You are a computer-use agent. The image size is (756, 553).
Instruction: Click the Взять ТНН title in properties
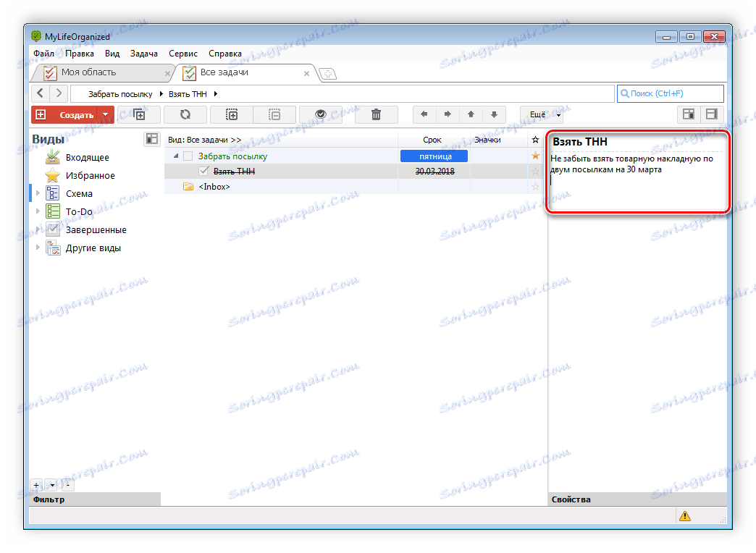click(x=580, y=142)
